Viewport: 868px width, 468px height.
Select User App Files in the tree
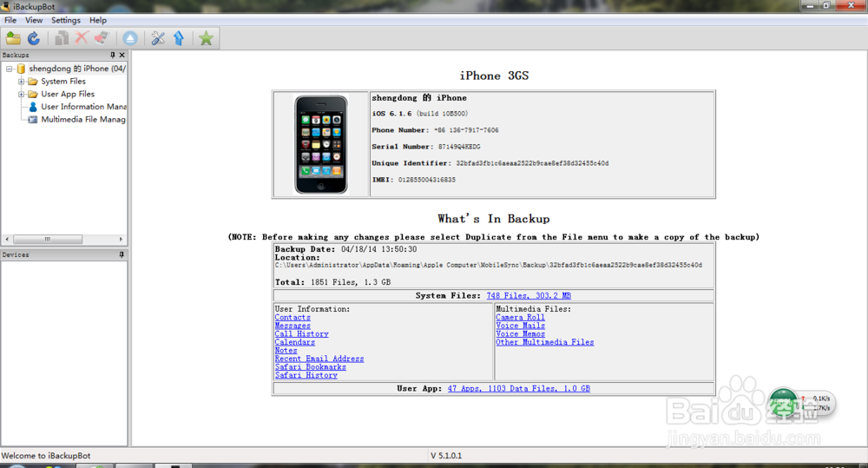click(68, 94)
